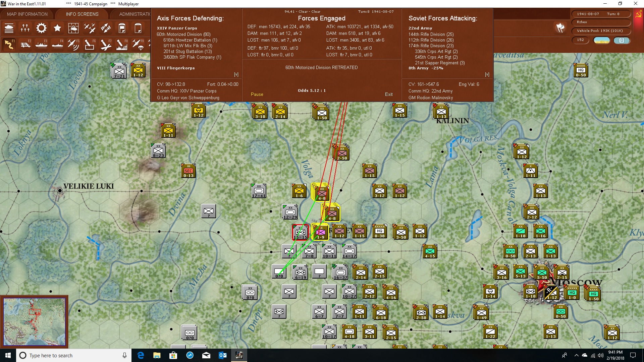Click the star victory screen icon
The height and width of the screenshot is (362, 644).
pos(57,28)
